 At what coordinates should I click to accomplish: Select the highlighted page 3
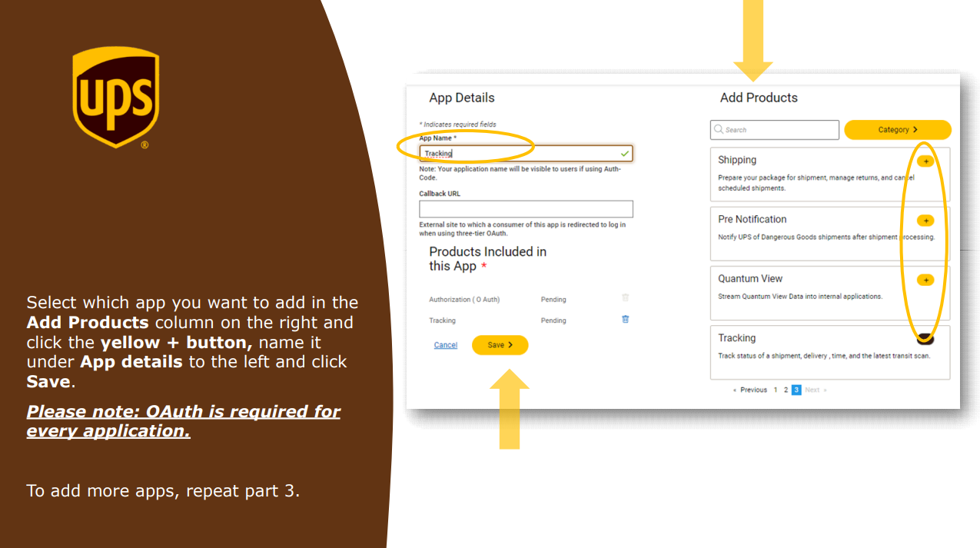point(796,390)
